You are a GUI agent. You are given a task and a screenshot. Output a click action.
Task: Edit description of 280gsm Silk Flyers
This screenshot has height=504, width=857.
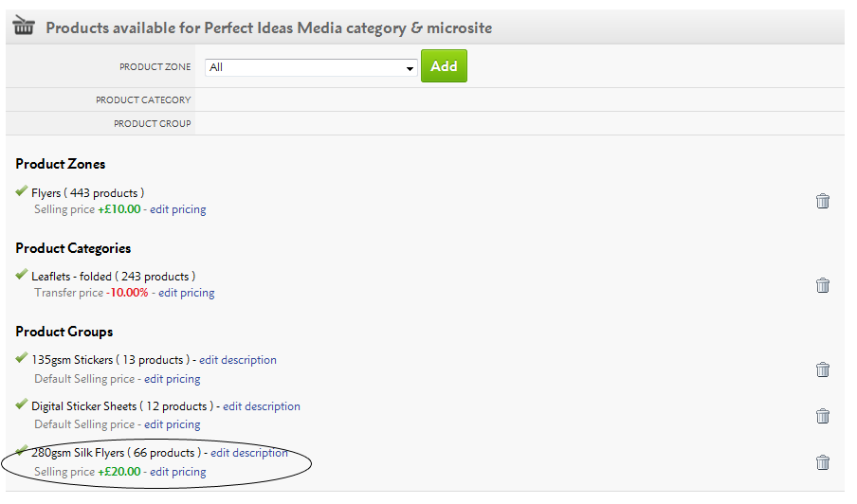(x=249, y=453)
